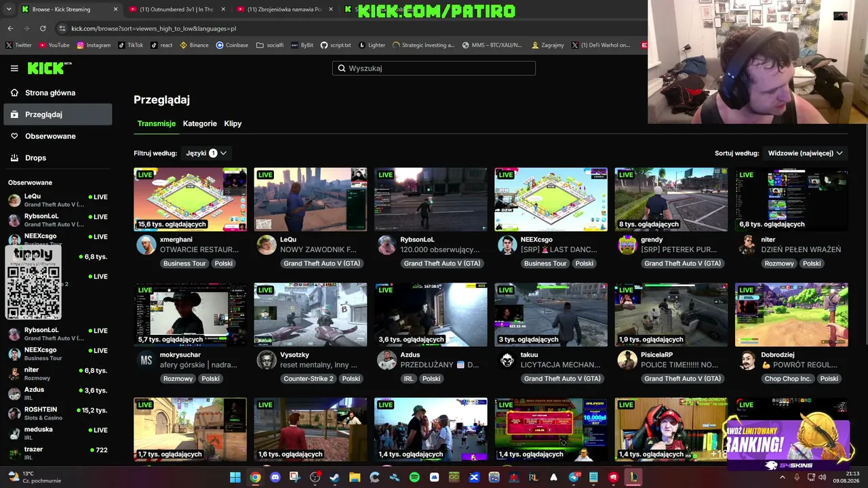Click grendy's channel avatar
Viewport: 868px width, 488px height.
pos(627,245)
